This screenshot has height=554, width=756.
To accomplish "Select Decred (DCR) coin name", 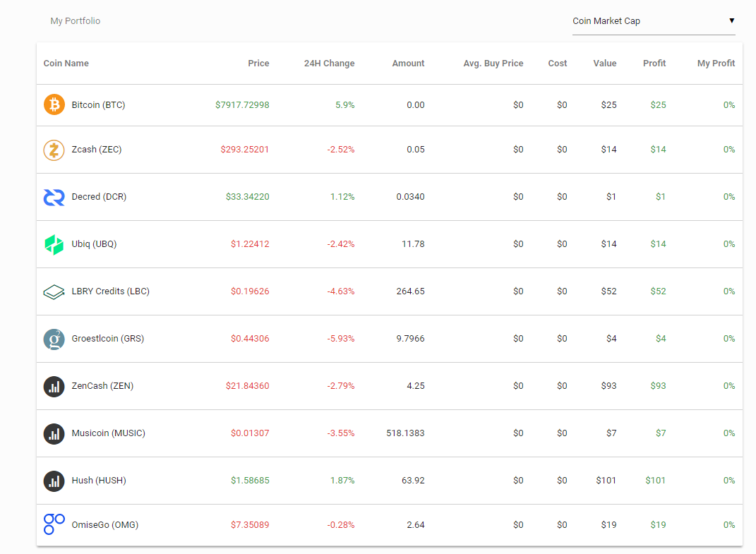I will [x=99, y=197].
